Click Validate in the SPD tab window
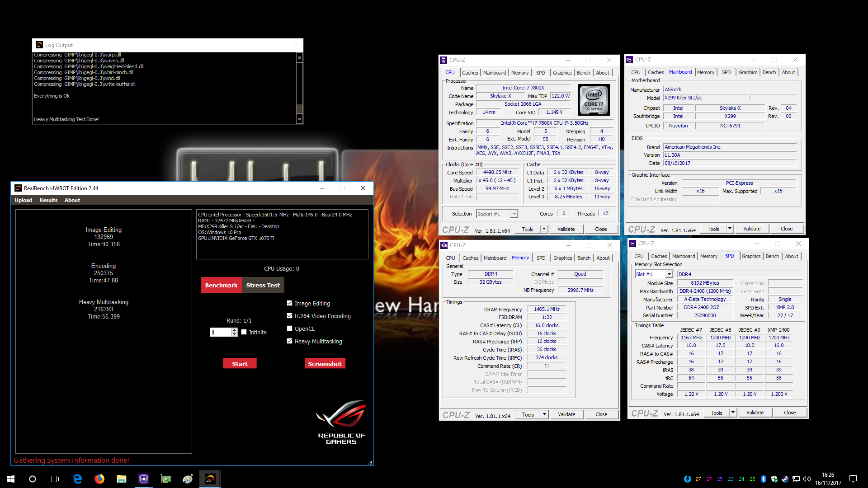The height and width of the screenshot is (488, 868). coord(755,413)
